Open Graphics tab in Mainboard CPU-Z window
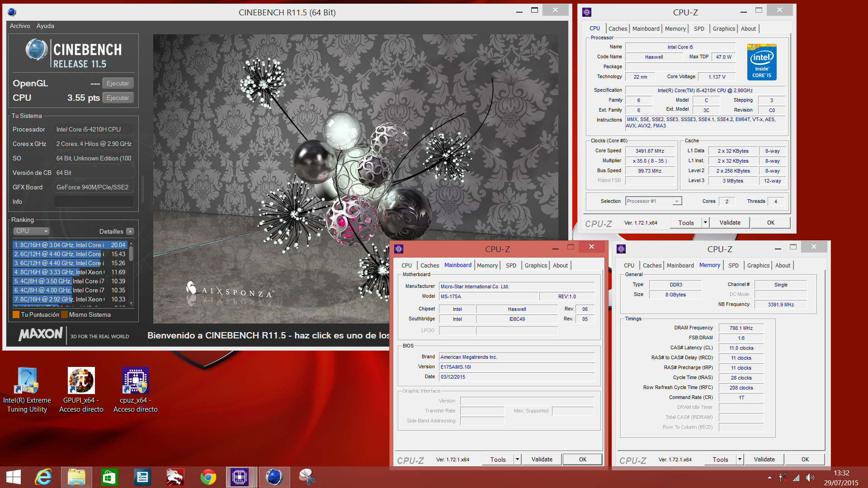The width and height of the screenshot is (868, 488). coord(536,265)
